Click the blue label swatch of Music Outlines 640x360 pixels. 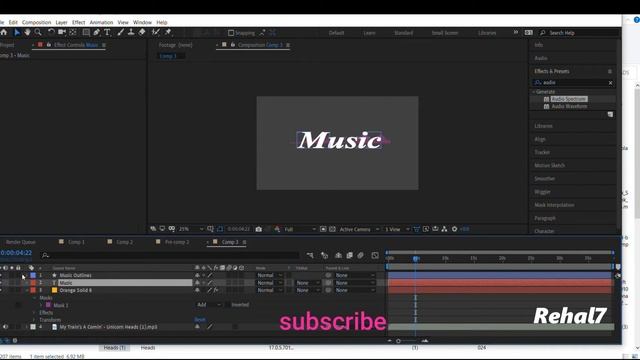(33, 276)
